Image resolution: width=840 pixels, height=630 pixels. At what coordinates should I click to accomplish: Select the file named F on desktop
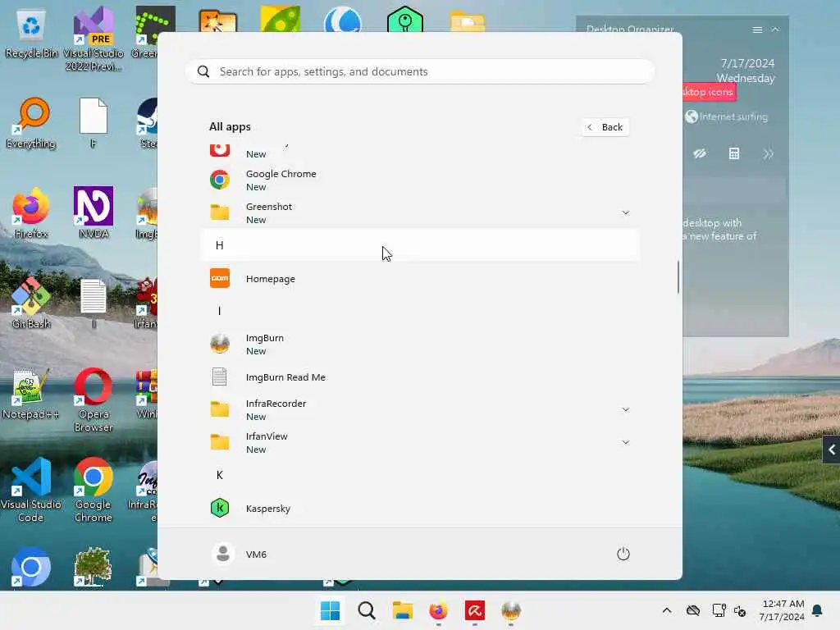pos(94,123)
